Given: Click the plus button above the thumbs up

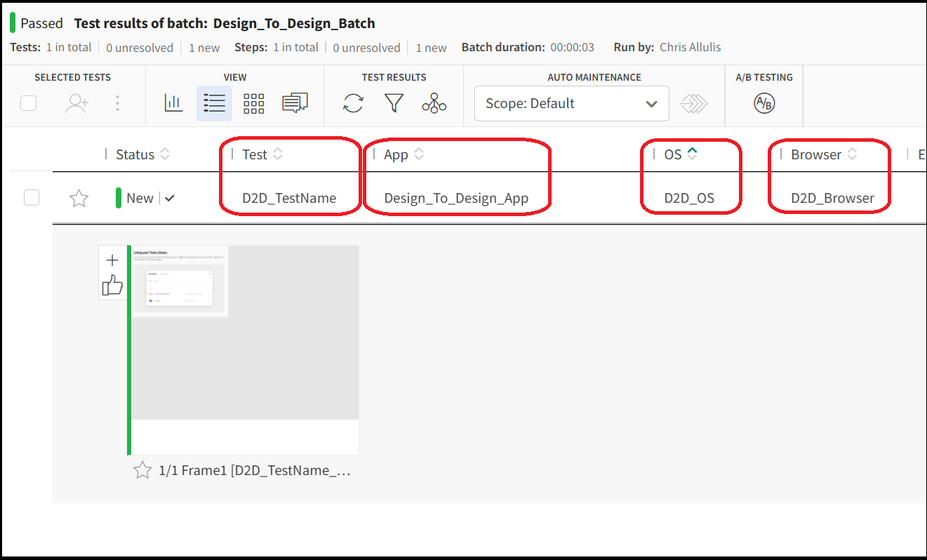Looking at the screenshot, I should [x=112, y=259].
